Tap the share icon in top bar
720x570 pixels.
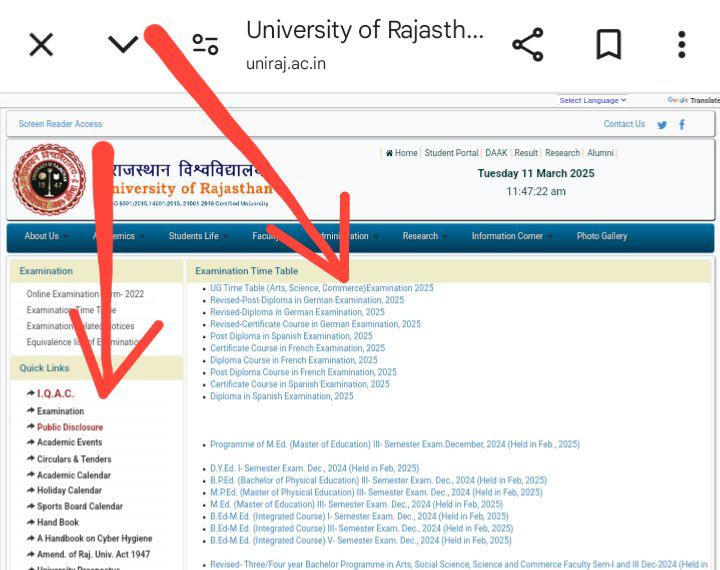tap(527, 45)
